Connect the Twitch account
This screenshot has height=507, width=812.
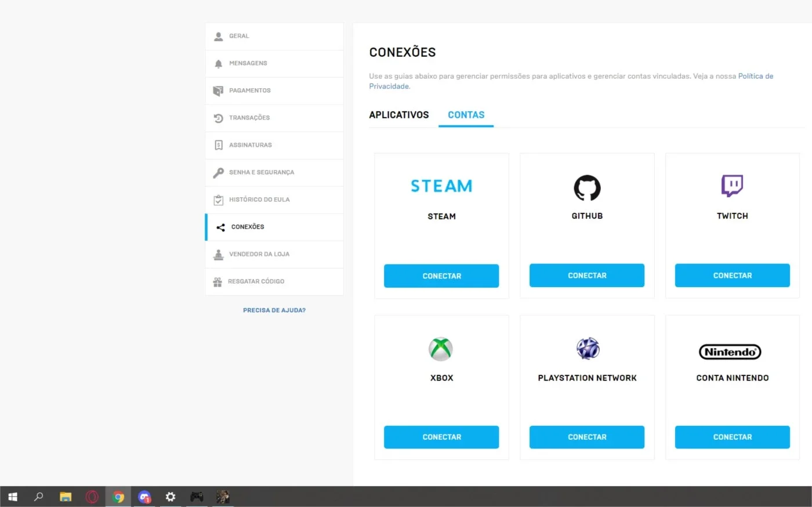[733, 276]
